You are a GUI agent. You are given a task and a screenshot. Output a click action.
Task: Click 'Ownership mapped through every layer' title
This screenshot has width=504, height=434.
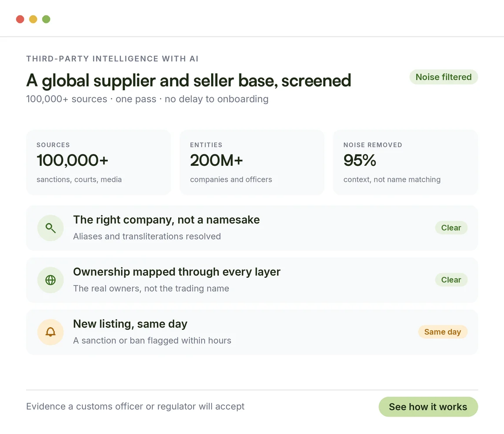tap(177, 272)
